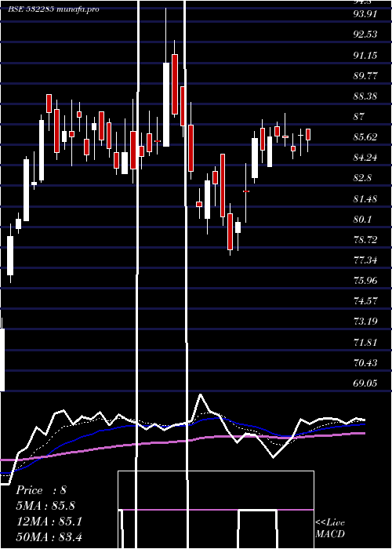This screenshot has width=392, height=549.
Task: Click the 91.15 price axis value
Action: [365, 55]
